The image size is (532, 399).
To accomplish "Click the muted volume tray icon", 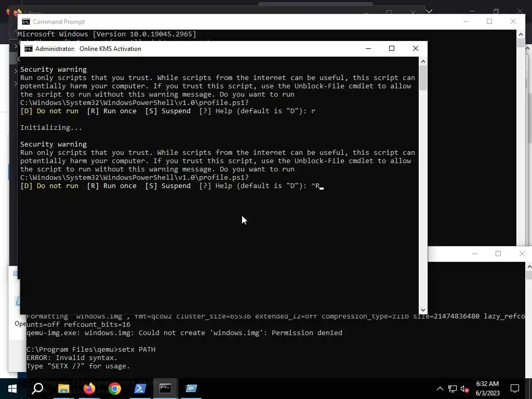I will tap(465, 389).
